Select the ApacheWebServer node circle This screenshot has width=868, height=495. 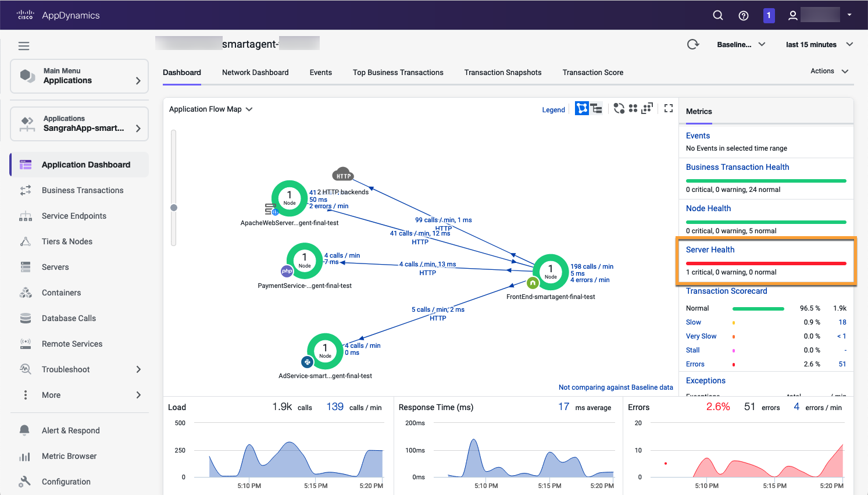coord(290,198)
